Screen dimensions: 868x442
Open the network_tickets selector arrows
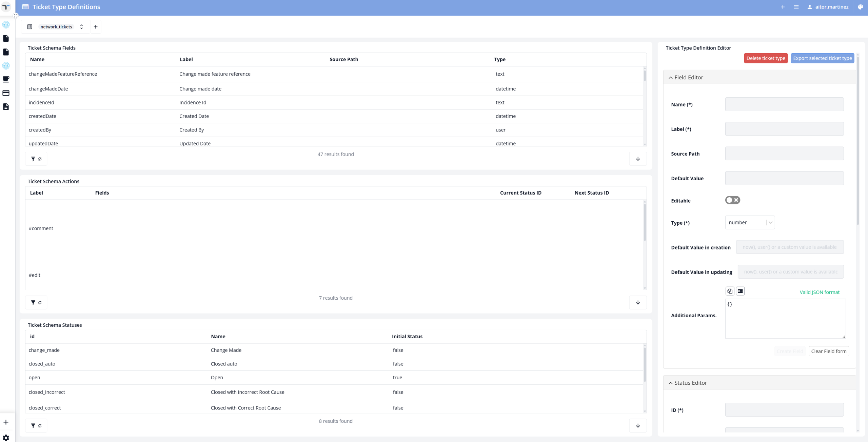pos(81,27)
